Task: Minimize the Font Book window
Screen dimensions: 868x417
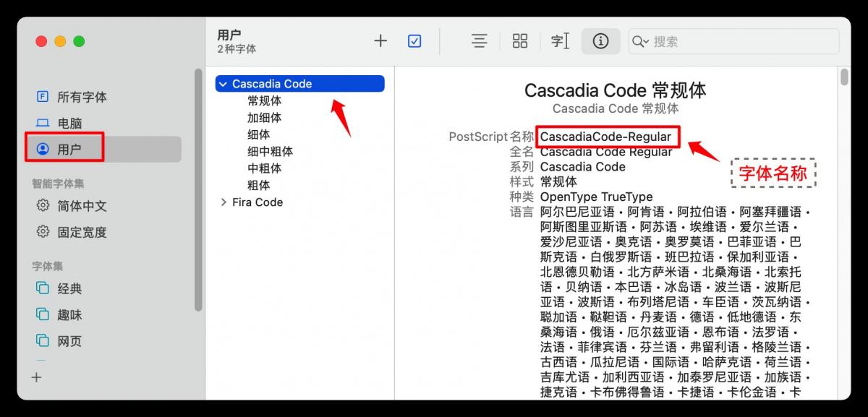Action: tap(60, 41)
